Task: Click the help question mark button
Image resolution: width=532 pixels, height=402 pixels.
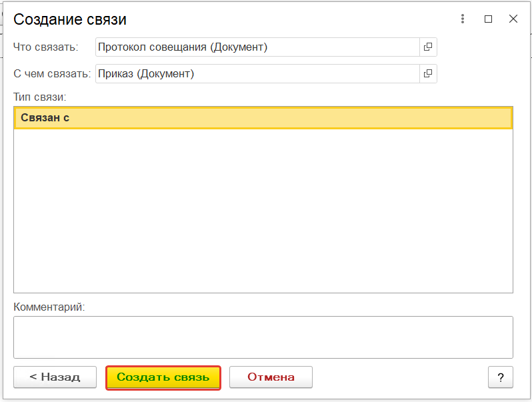Action: click(500, 377)
